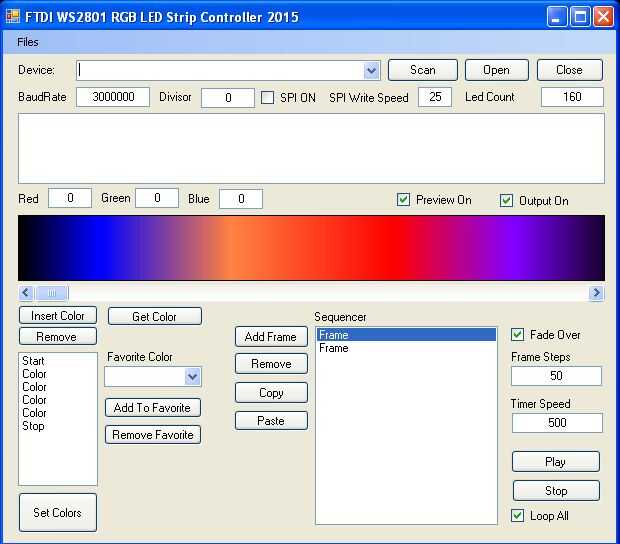The width and height of the screenshot is (620, 544).
Task: Select the Start entry in color list
Action: (33, 361)
